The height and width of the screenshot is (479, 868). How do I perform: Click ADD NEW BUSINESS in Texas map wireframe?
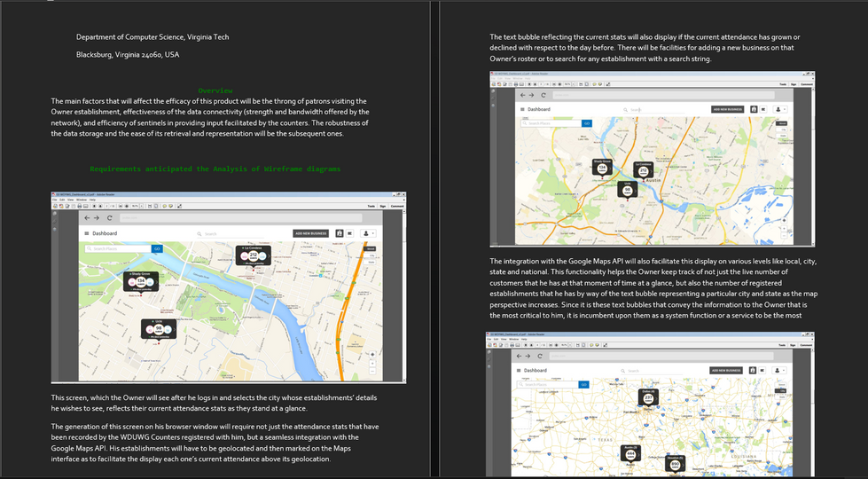point(726,371)
